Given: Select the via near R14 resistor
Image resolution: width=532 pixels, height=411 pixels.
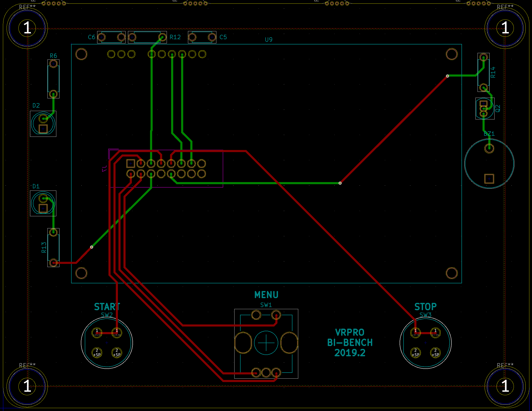Looking at the screenshot, I should click(x=448, y=76).
